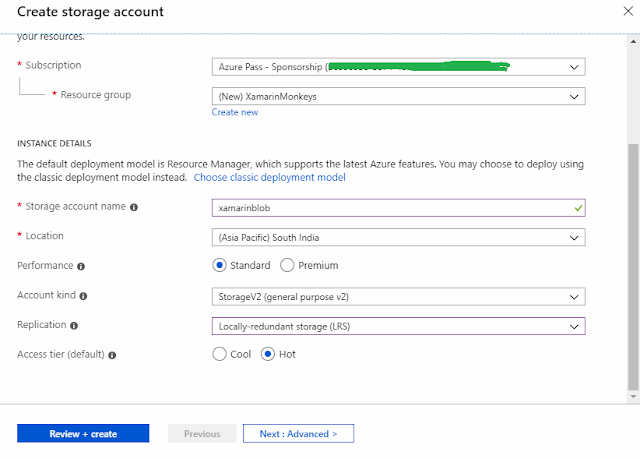The height and width of the screenshot is (459, 640).
Task: Click the Storage account name field
Action: (x=398, y=208)
